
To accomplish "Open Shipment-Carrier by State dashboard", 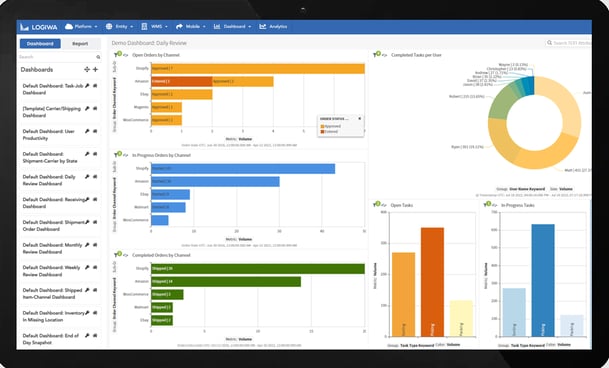I will point(50,157).
